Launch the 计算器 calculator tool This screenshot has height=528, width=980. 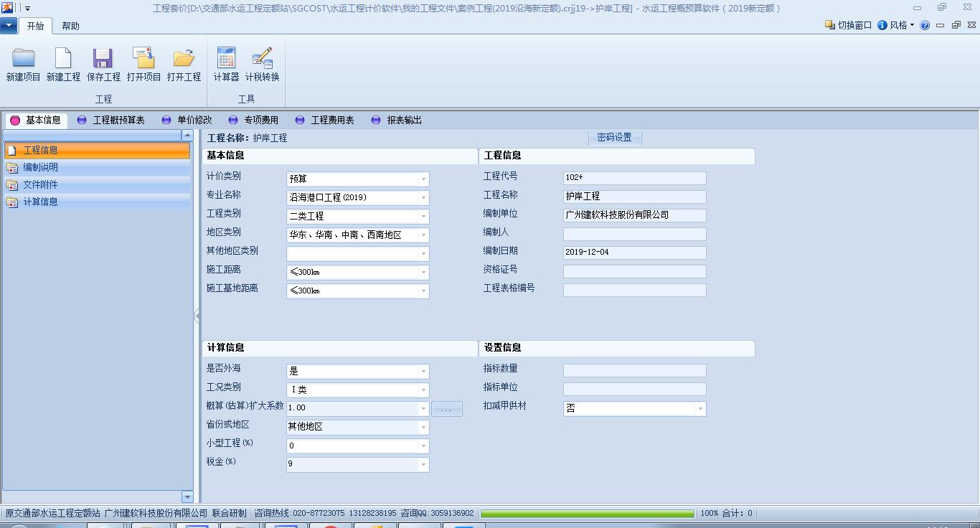coord(226,58)
